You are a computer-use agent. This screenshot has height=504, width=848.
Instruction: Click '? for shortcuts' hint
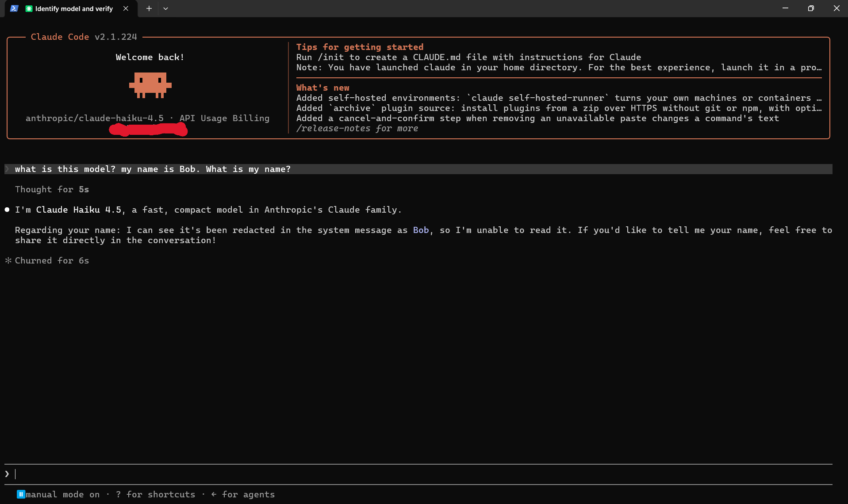tap(155, 494)
